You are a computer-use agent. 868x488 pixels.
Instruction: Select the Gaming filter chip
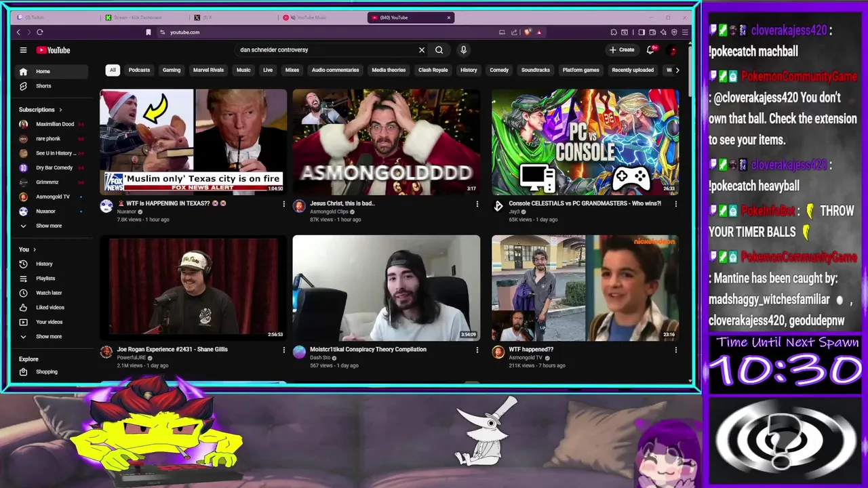coord(172,70)
